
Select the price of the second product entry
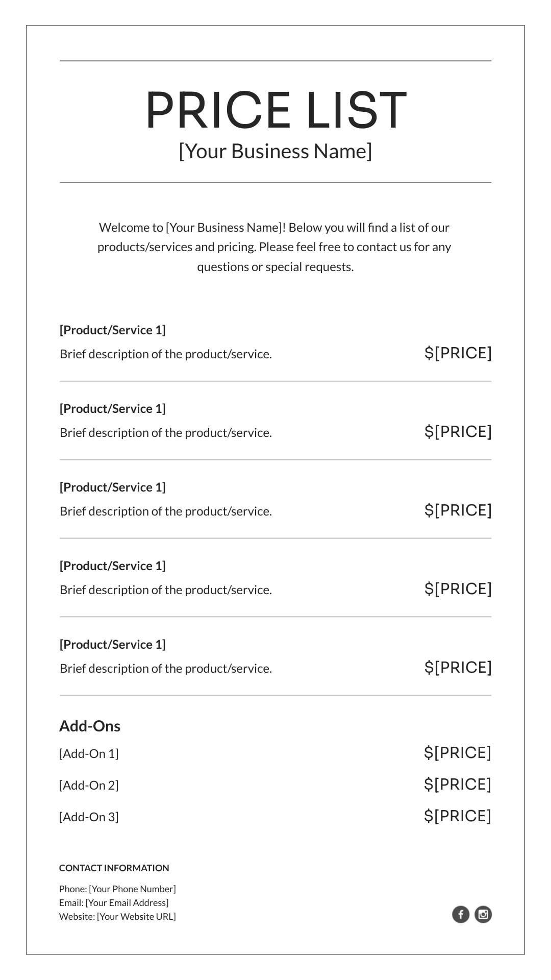click(458, 431)
